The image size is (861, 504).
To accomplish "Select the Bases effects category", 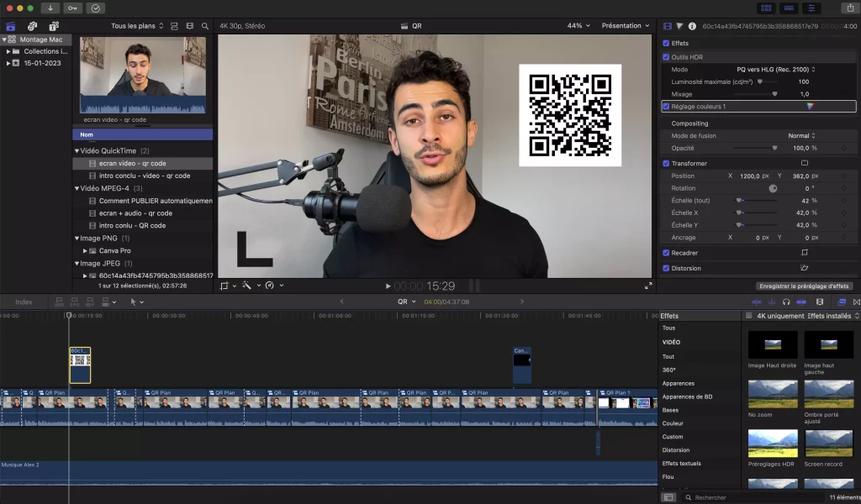I will coord(670,410).
